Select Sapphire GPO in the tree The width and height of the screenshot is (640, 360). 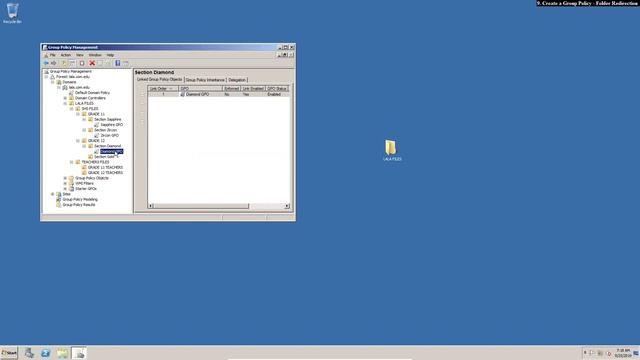tap(111, 124)
